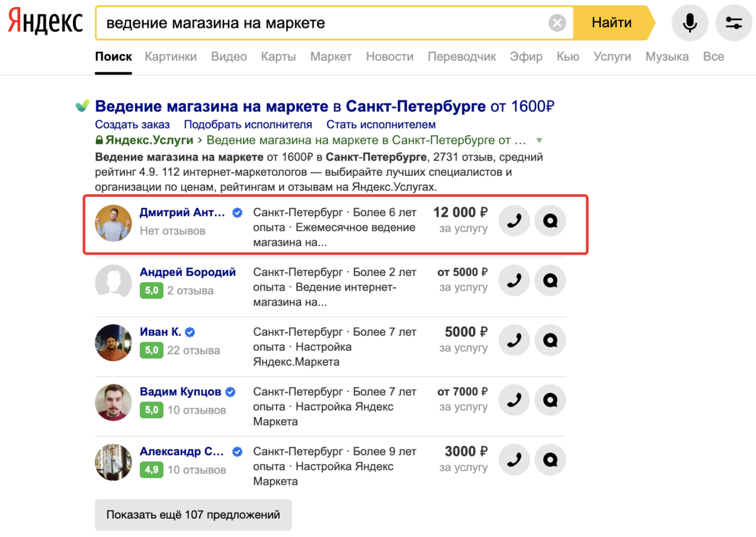This screenshot has width=756, height=537.
Task: Call Дмитрий using the phone icon
Action: (x=514, y=221)
